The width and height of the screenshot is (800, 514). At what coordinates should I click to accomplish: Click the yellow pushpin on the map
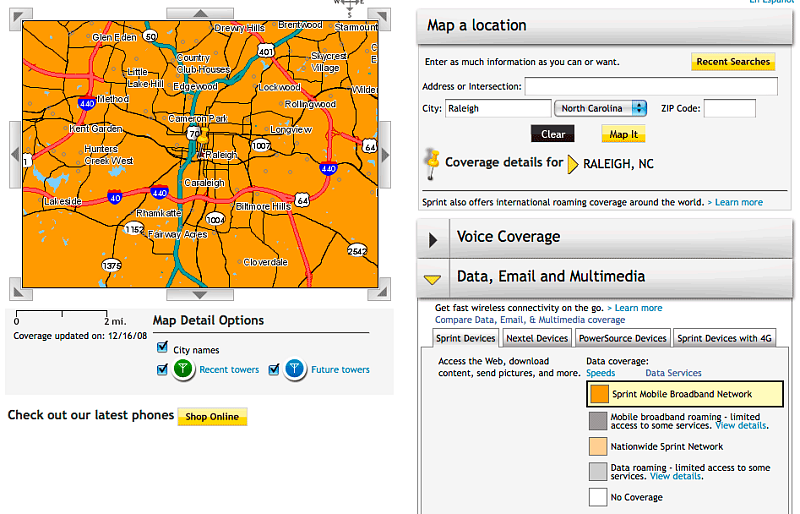point(203,137)
